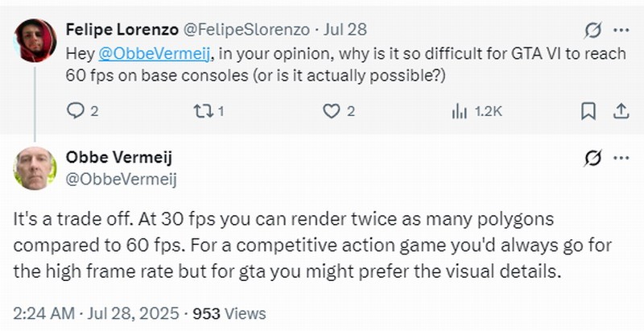Viewport: 644px width, 331px height.
Task: Open more options menu on Felipe's tweet
Action: (621, 31)
